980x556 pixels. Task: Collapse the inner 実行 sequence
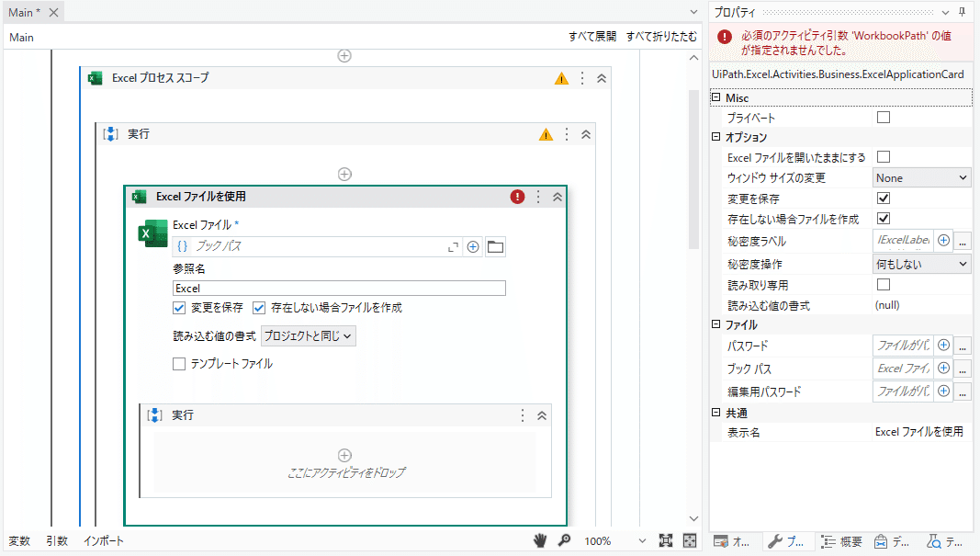click(x=542, y=415)
